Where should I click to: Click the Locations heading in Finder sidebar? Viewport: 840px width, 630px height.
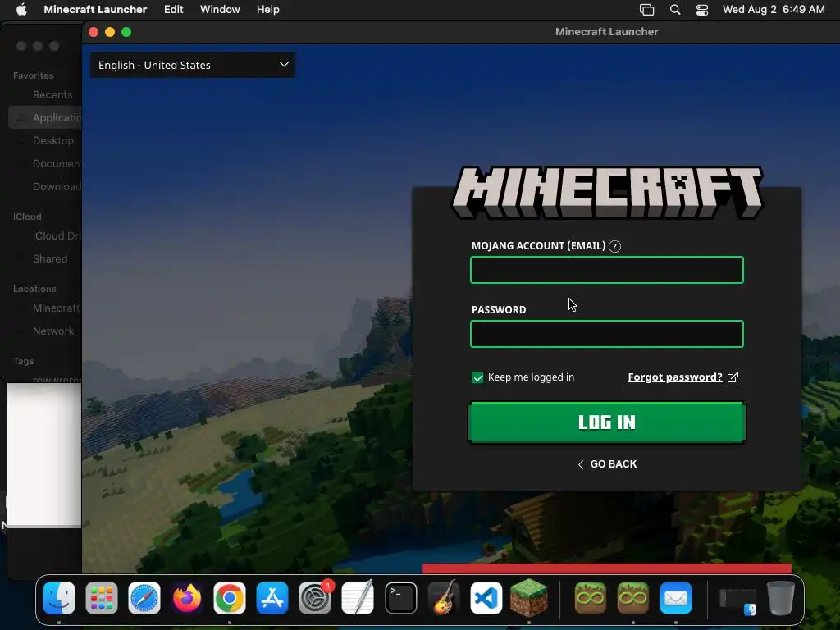(34, 289)
